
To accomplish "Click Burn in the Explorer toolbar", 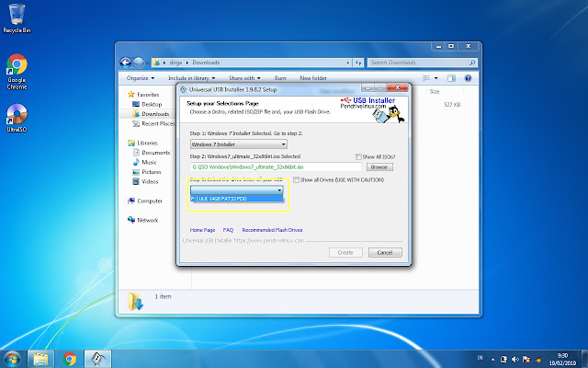I will point(280,78).
